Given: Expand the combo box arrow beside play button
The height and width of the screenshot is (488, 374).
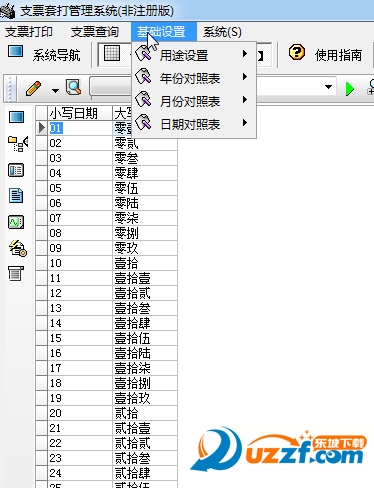Looking at the screenshot, I should point(328,87).
